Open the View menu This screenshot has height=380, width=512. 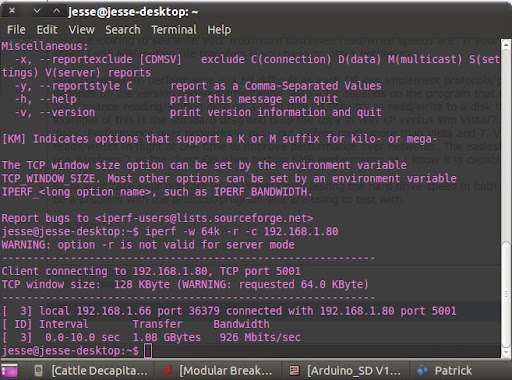tap(82, 30)
